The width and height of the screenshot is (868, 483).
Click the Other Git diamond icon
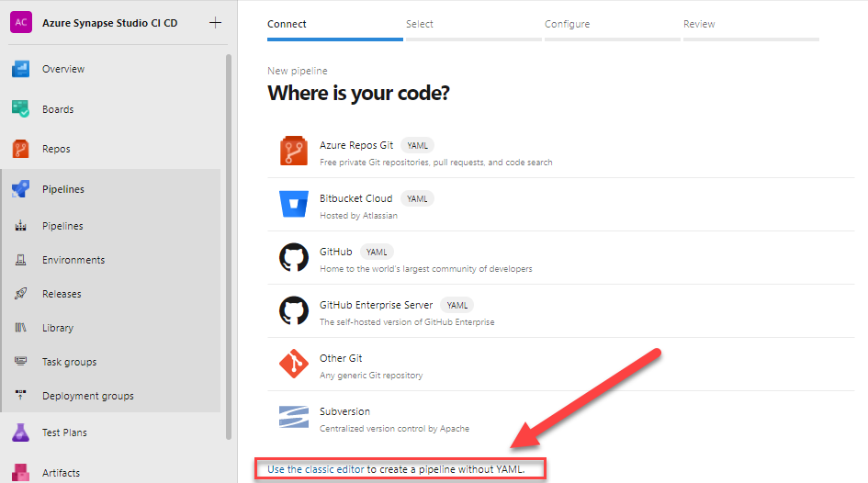point(294,364)
